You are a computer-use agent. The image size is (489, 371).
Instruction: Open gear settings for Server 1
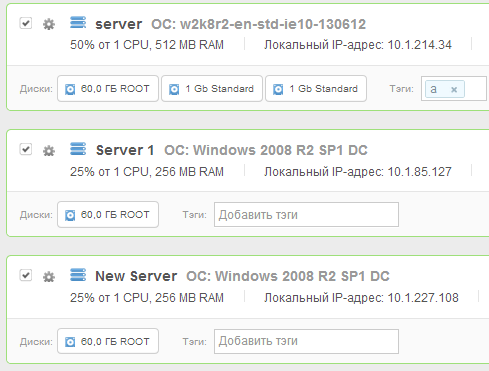tap(49, 151)
